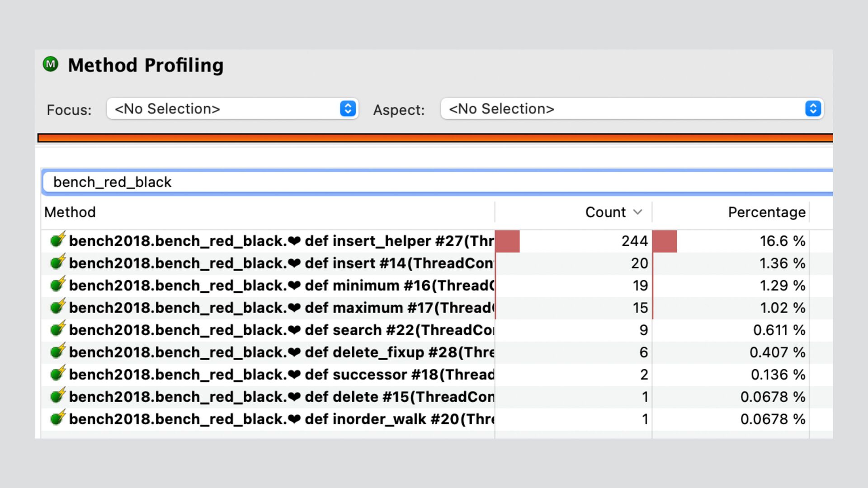This screenshot has width=868, height=488.
Task: Click the red count bar for insert_helper
Action: (x=507, y=241)
